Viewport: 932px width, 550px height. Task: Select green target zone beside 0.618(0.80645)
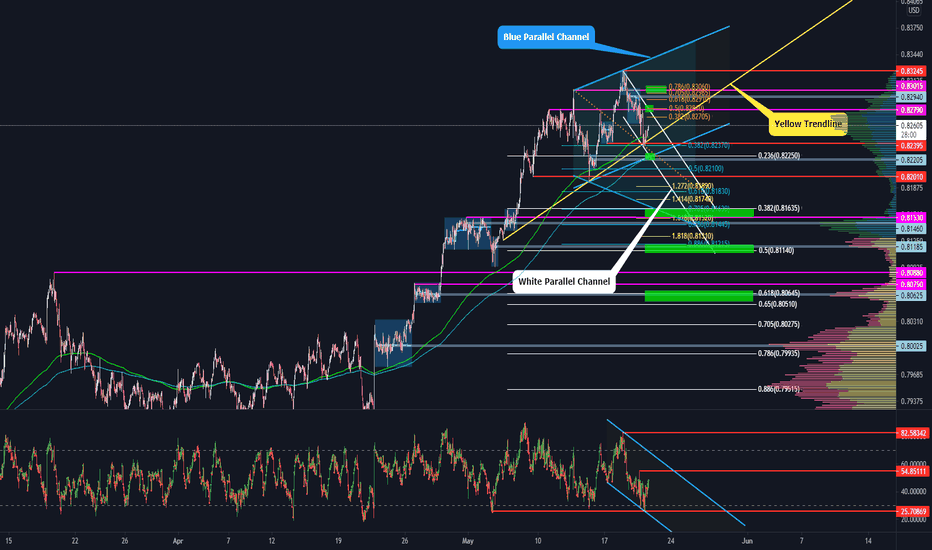click(x=699, y=296)
